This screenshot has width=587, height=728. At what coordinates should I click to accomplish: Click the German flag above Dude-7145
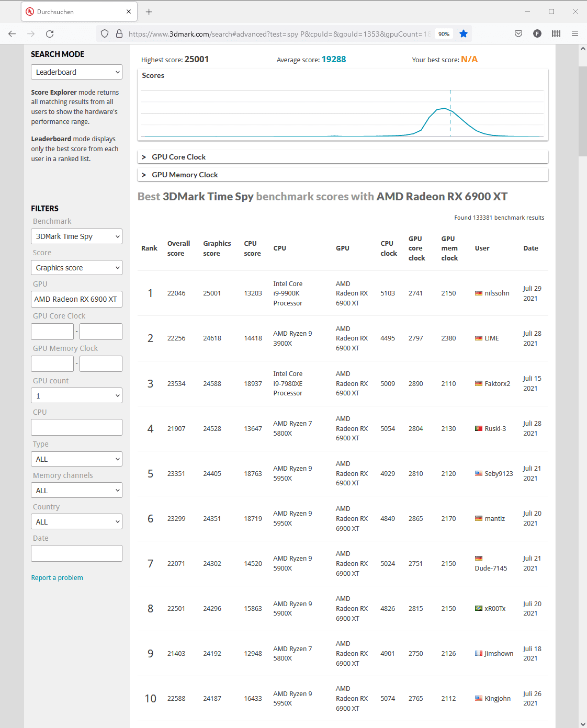[x=479, y=559]
